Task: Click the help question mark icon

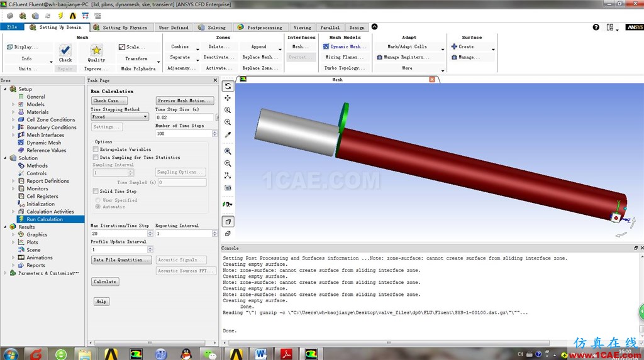Action: 596,27
